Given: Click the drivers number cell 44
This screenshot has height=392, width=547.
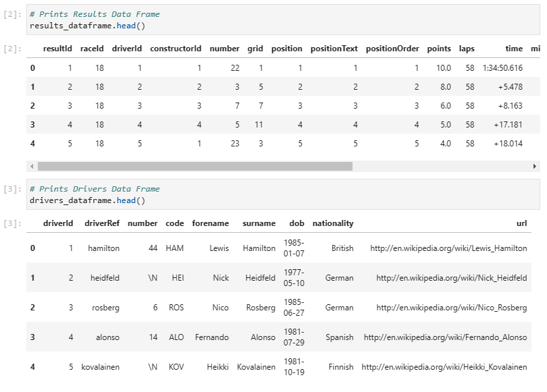Looking at the screenshot, I should point(153,248).
